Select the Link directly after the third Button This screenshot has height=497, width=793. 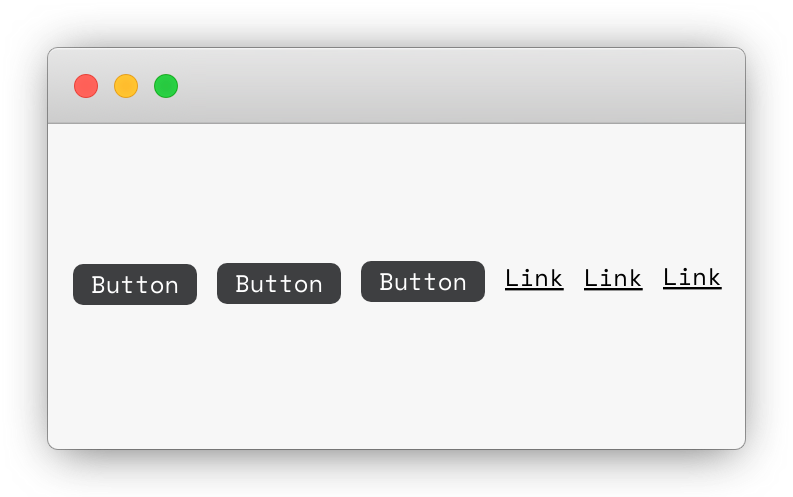tap(534, 279)
